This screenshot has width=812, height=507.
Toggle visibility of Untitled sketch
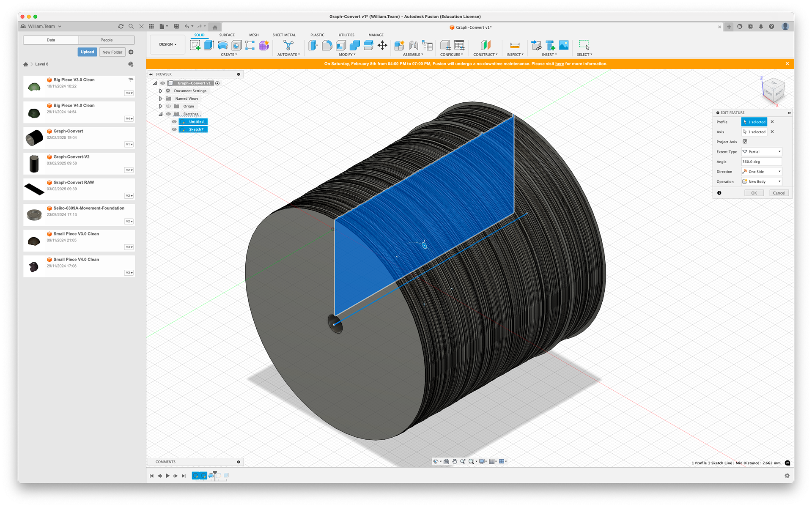pos(174,122)
